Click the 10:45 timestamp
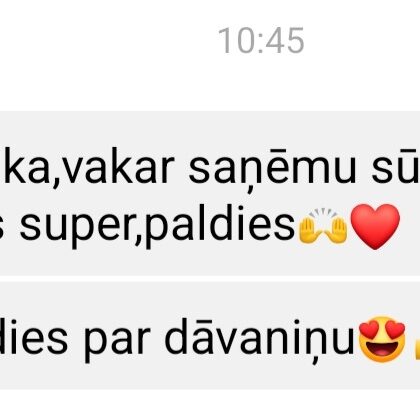420x420 pixels. coord(261,40)
